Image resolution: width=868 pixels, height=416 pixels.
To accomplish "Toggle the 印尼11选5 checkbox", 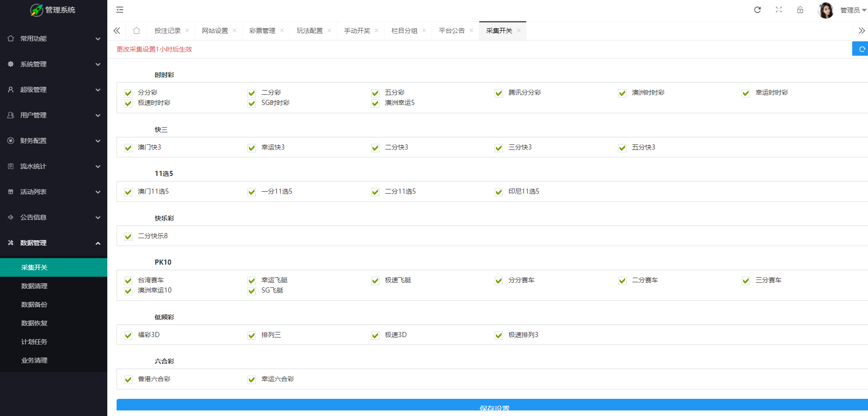I will pos(499,192).
